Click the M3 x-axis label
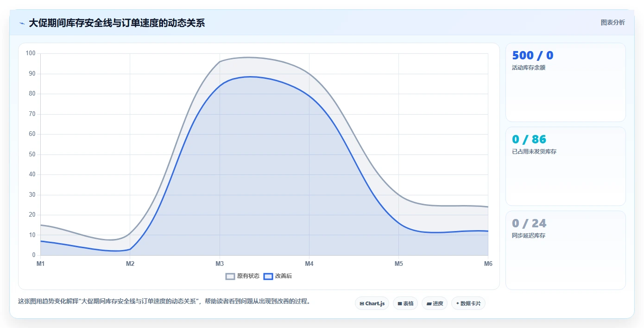The height and width of the screenshot is (328, 644). tap(220, 264)
